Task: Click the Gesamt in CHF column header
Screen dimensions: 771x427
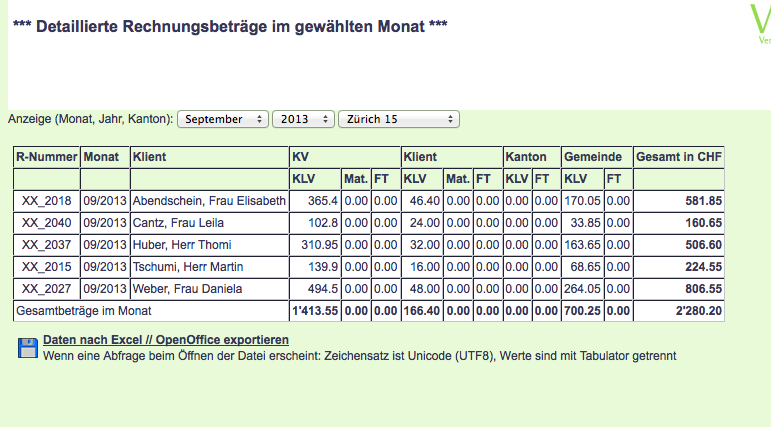Action: (x=679, y=157)
